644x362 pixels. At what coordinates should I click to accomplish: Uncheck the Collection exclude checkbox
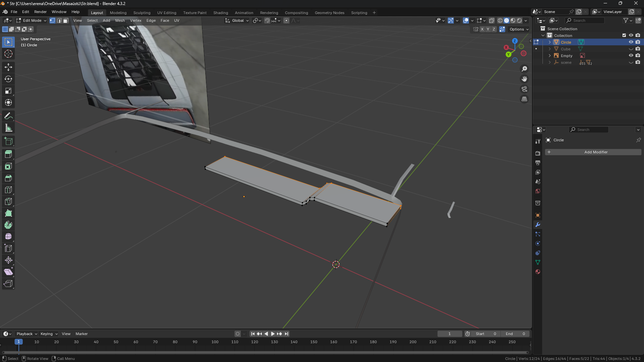click(624, 35)
